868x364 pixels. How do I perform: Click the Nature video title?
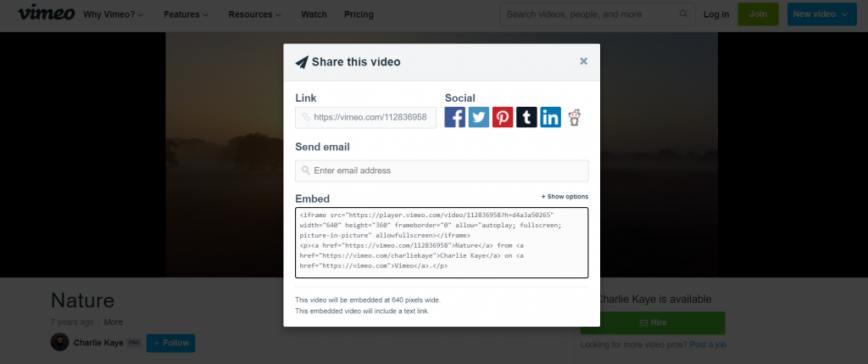pos(82,300)
